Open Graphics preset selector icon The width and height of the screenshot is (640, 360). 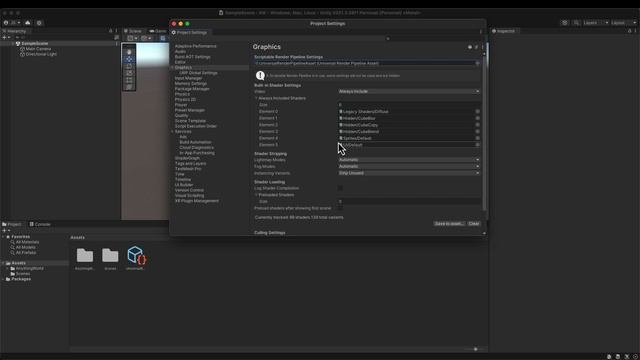coord(476,47)
